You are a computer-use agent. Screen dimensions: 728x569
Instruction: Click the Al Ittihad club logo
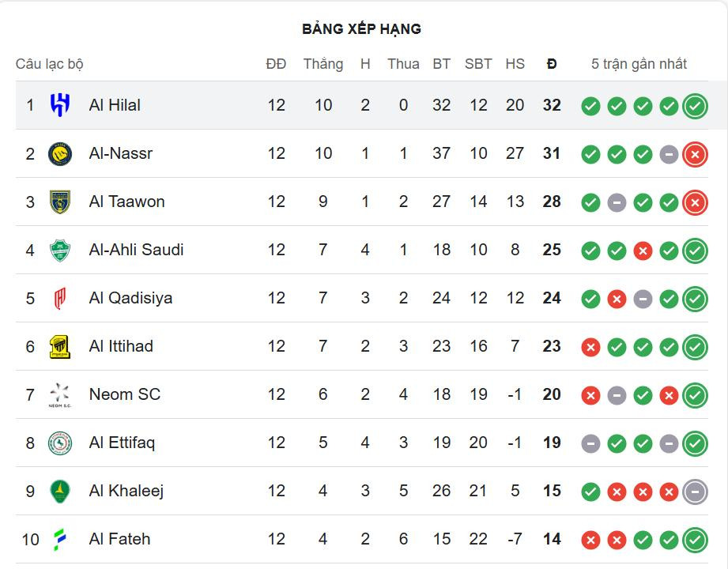pyautogui.click(x=60, y=346)
